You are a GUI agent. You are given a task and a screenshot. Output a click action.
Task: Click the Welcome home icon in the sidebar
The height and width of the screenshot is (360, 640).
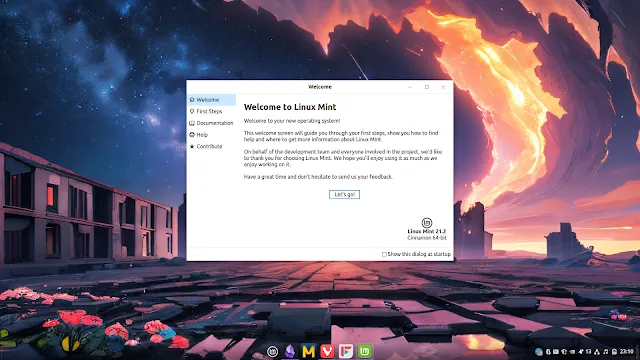pos(192,100)
